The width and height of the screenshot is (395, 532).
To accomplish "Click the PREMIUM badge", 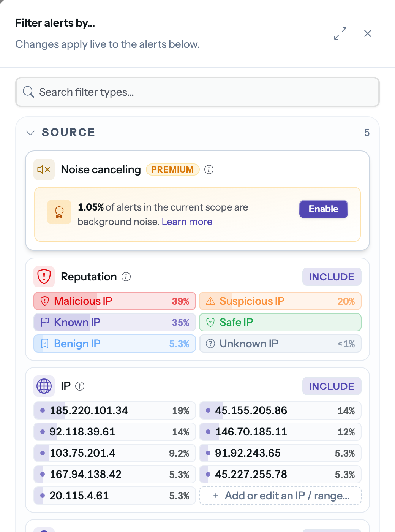I will point(173,169).
